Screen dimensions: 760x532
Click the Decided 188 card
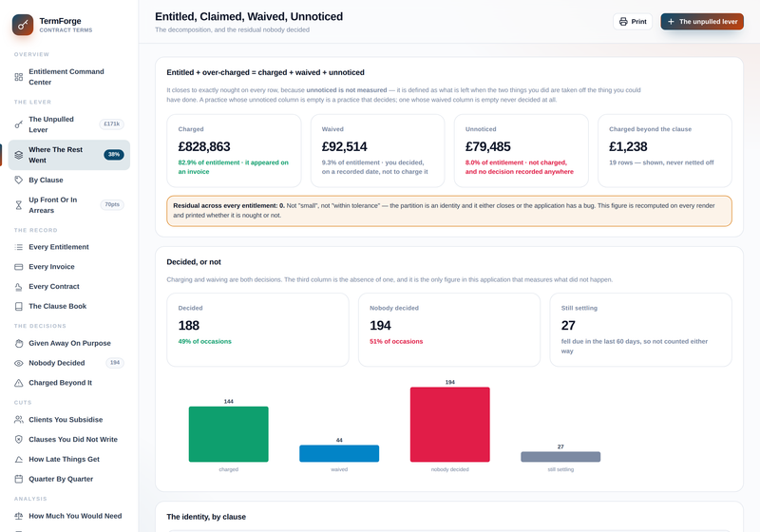click(257, 330)
